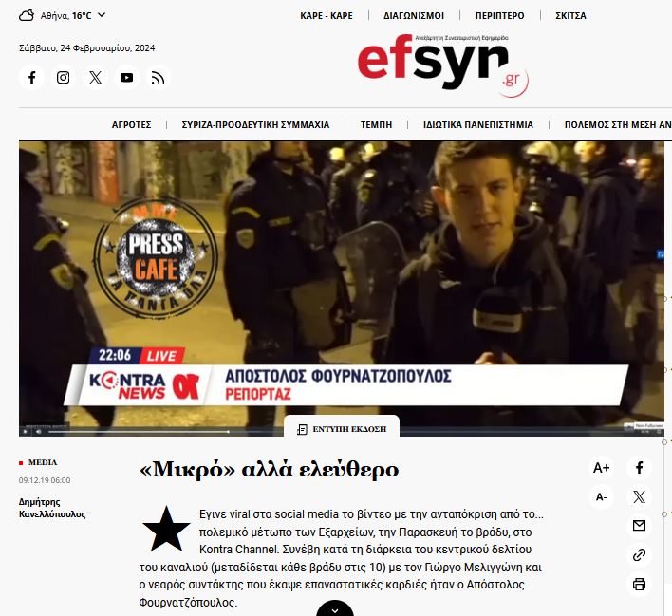The height and width of the screenshot is (616, 672).
Task: Click the article's main video image
Action: coord(342,289)
